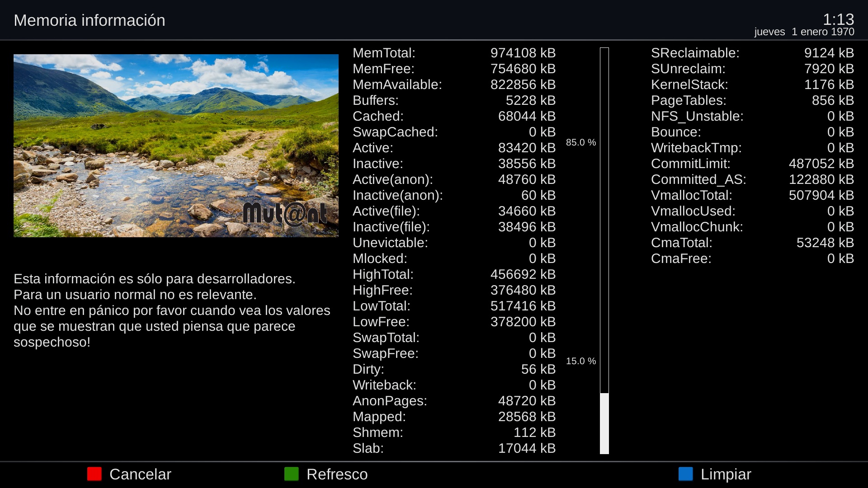Select the Slab entry at the bottom
868x488 pixels.
pos(368,448)
